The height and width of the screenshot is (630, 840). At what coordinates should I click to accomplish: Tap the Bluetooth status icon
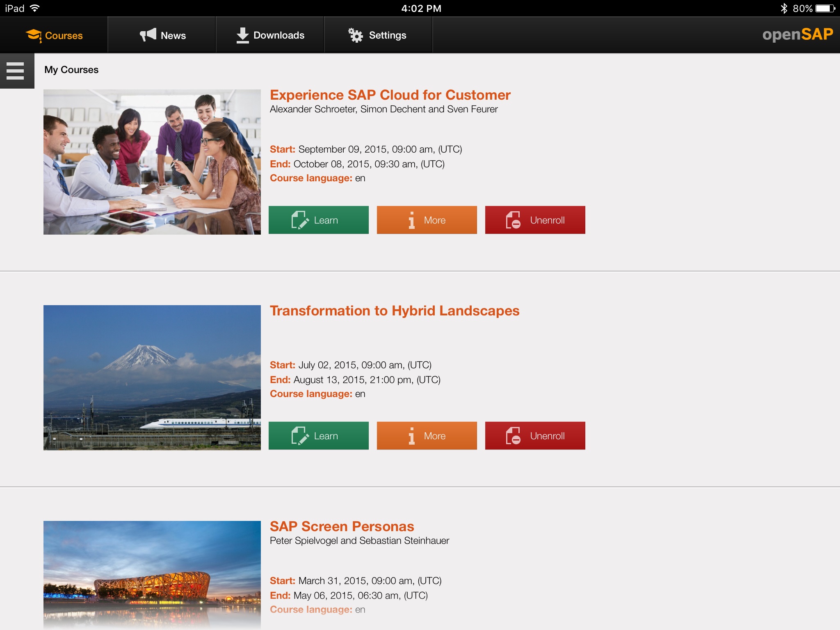click(784, 8)
